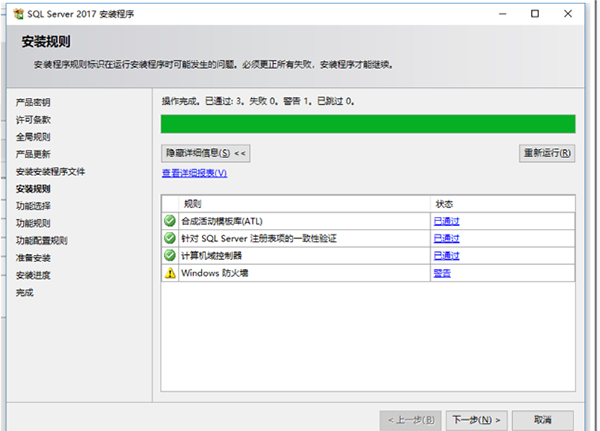
Task: Go to next step with 下一步(N)
Action: point(476,420)
